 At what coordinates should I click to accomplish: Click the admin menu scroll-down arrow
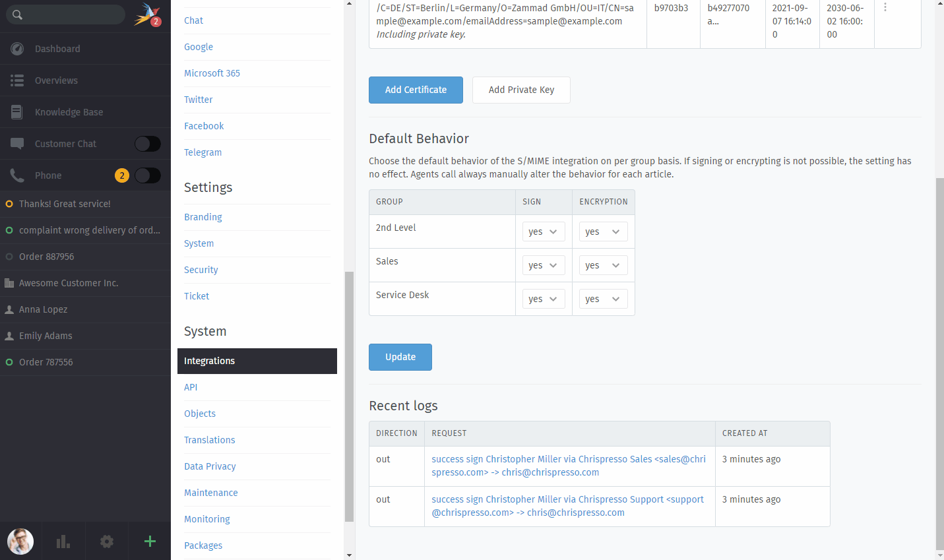pyautogui.click(x=350, y=555)
